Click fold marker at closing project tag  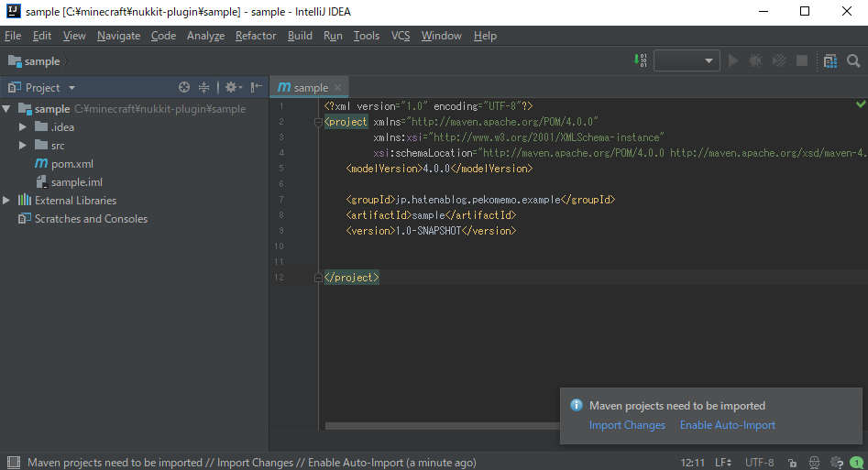tap(318, 278)
